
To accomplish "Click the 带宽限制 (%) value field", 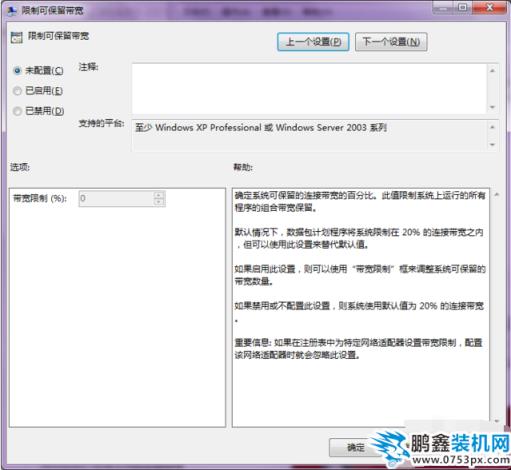I will coord(117,199).
